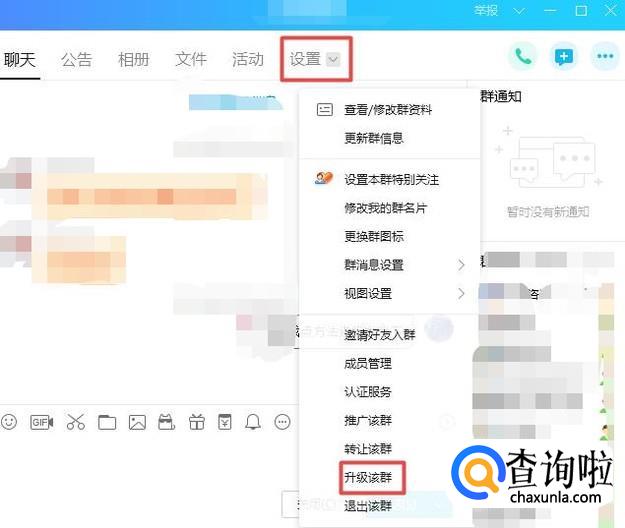
Task: Open the three-dots more options button
Action: pos(604,57)
